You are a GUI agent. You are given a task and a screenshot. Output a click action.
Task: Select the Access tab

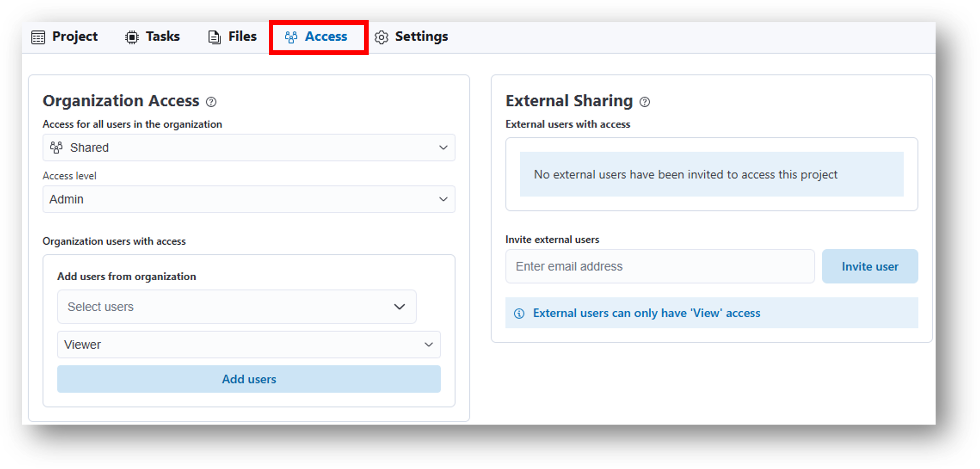(x=316, y=37)
